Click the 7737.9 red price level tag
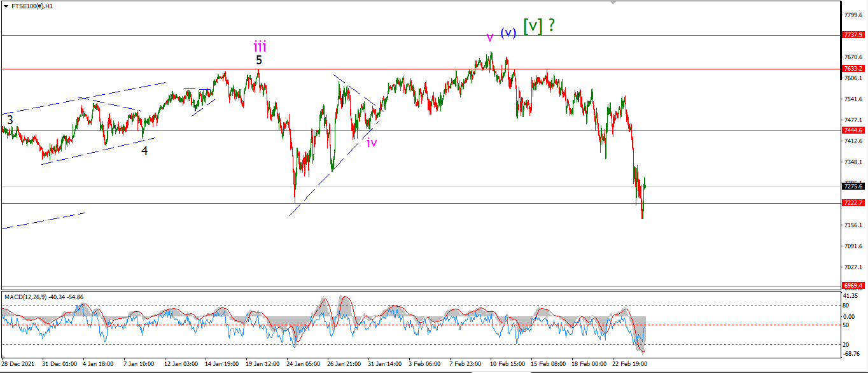Screen dimensions: 868x373 tap(852, 35)
